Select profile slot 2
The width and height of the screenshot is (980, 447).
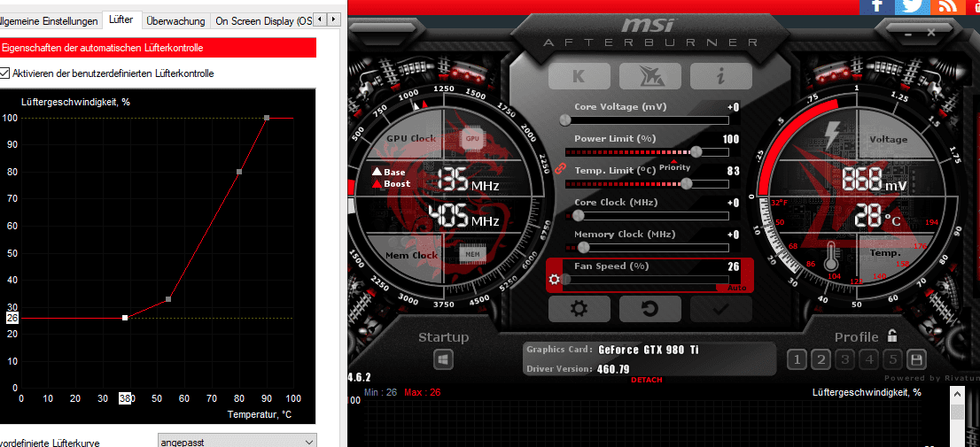click(x=821, y=359)
